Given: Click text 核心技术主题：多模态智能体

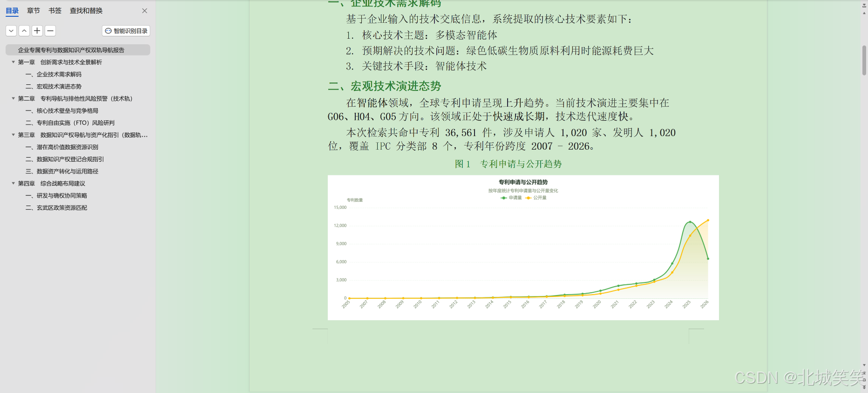Looking at the screenshot, I should 429,35.
